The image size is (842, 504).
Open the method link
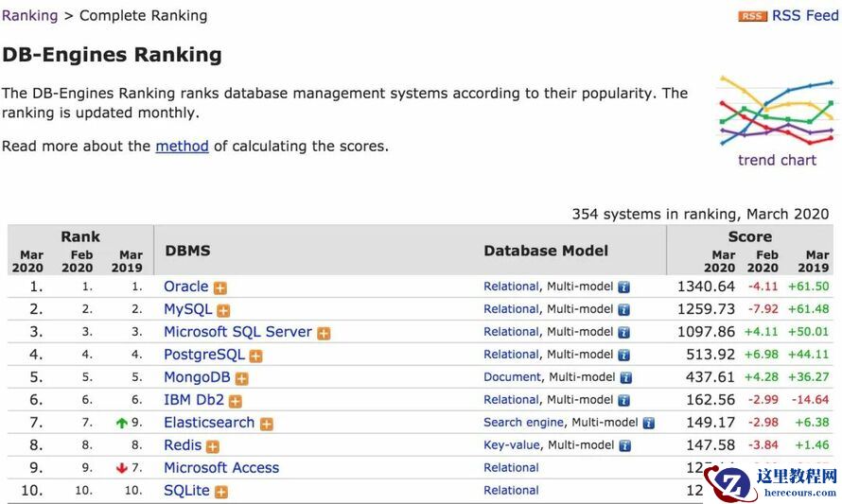[x=182, y=146]
